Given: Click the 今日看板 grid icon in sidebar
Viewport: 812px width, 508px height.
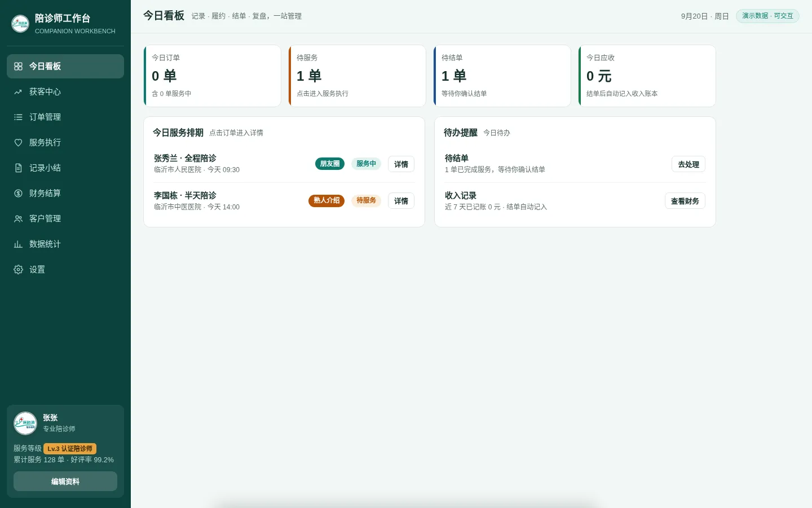Looking at the screenshot, I should coord(18,67).
